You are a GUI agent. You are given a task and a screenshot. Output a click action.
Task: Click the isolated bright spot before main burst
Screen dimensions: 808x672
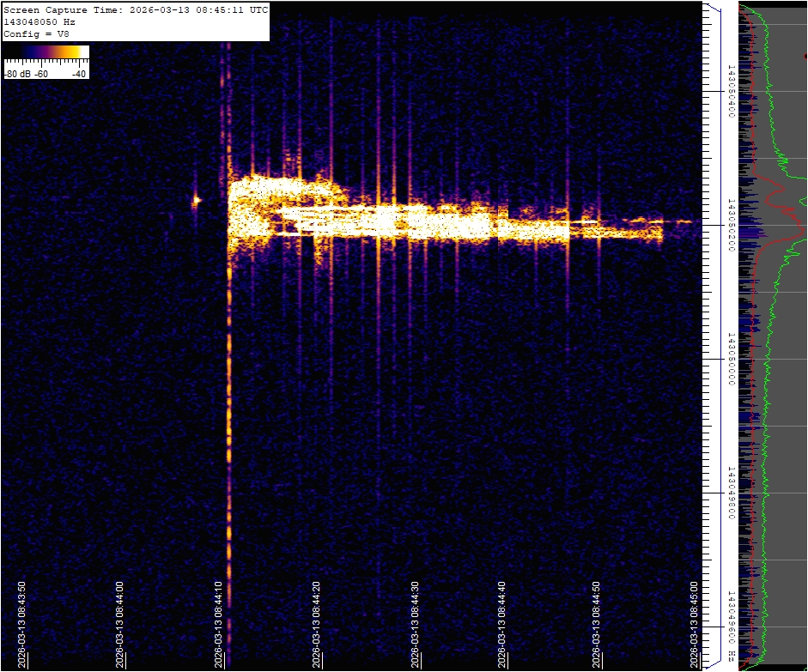(196, 200)
